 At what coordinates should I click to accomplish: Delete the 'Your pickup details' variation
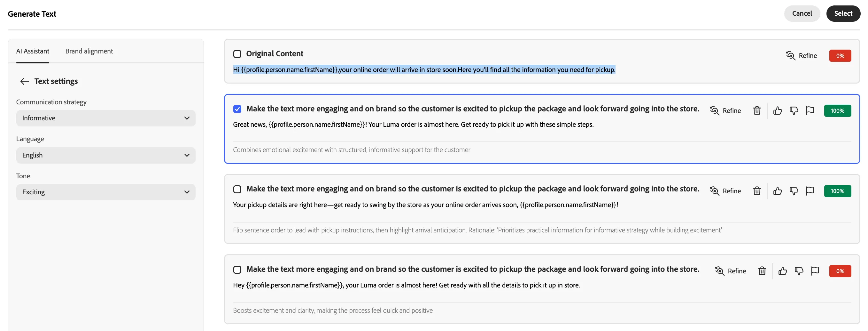[757, 191]
